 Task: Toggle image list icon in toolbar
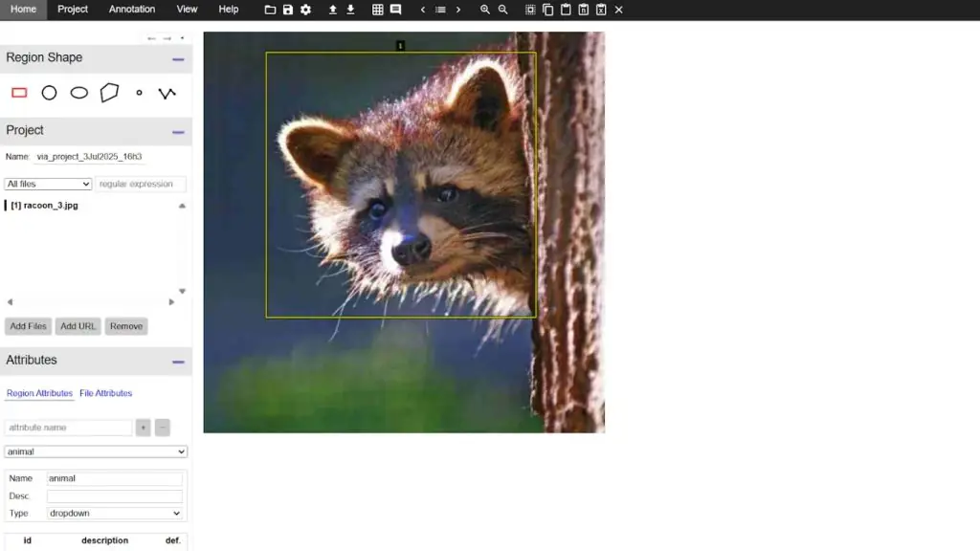[440, 10]
